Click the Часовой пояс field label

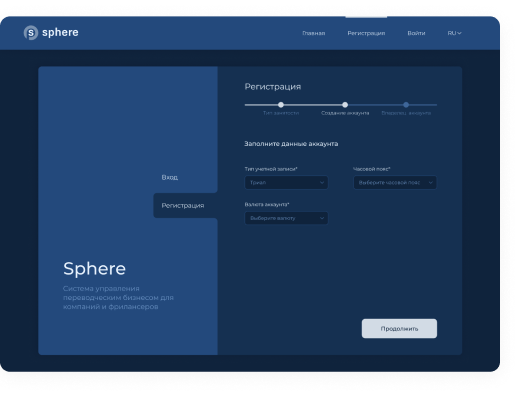(372, 169)
